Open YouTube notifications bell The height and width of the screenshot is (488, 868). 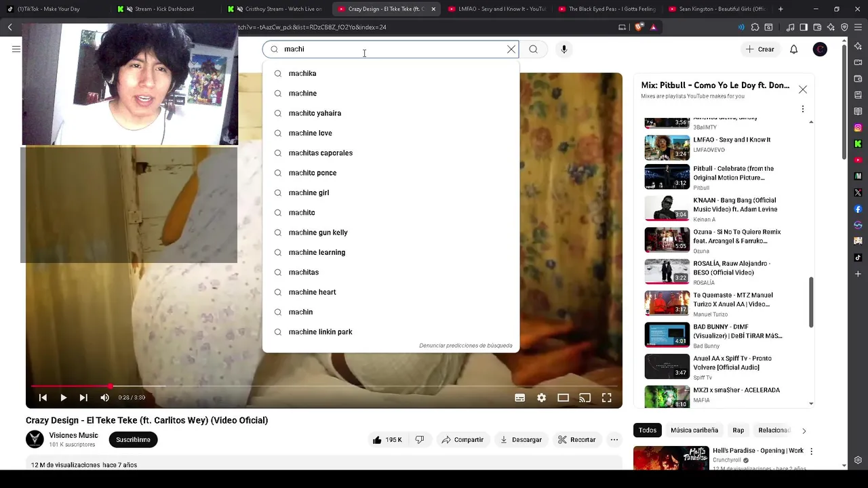793,49
